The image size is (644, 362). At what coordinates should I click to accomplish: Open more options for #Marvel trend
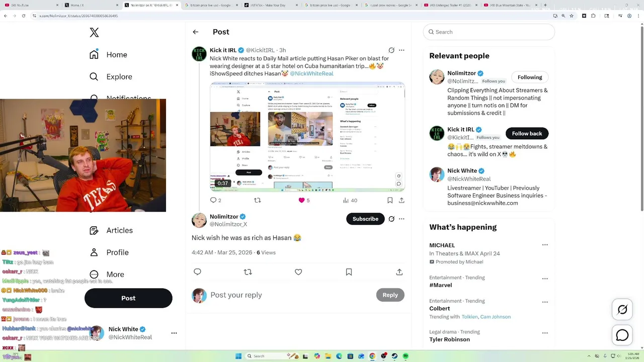[x=544, y=279]
